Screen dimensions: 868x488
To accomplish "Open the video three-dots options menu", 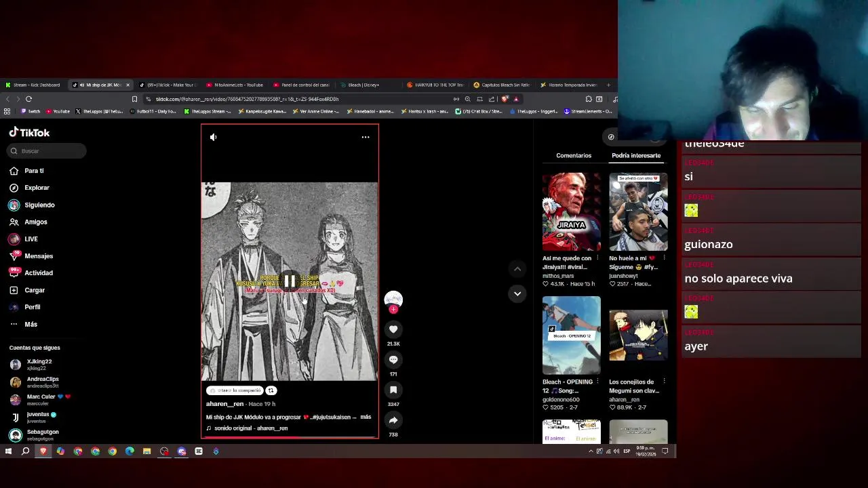I will click(x=366, y=138).
